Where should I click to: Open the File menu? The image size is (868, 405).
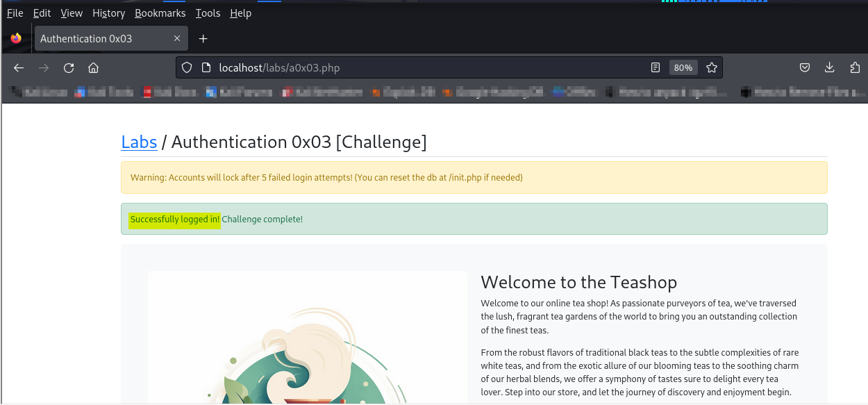(x=15, y=13)
